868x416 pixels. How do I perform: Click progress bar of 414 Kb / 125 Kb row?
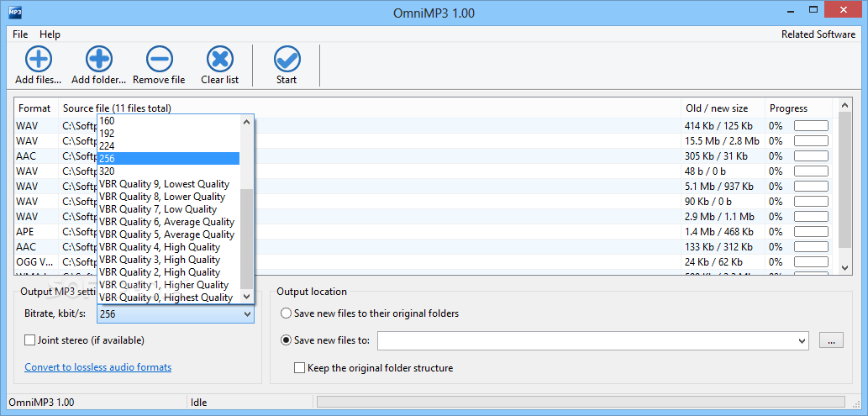tap(811, 126)
